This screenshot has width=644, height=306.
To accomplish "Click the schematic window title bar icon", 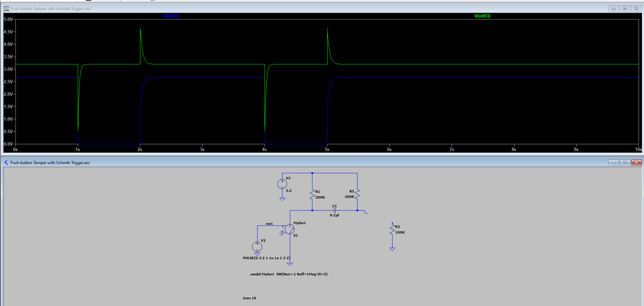I will click(x=6, y=162).
